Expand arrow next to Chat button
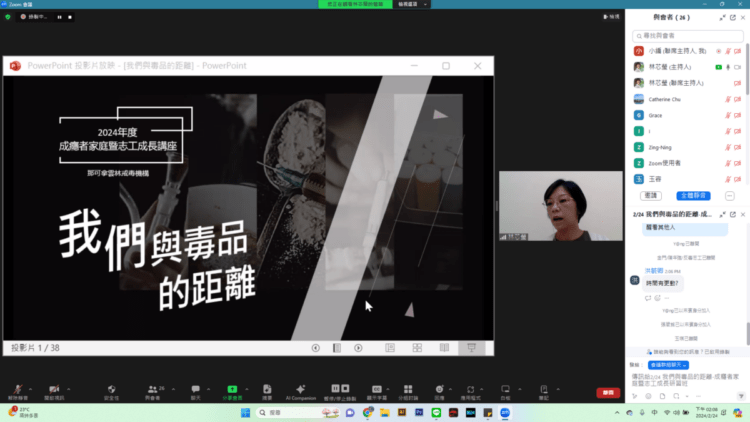This screenshot has width=750, height=422. pos(208,389)
